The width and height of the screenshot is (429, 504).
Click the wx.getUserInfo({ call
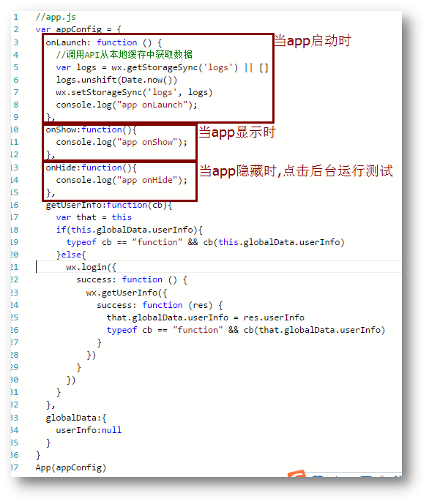[x=127, y=293]
